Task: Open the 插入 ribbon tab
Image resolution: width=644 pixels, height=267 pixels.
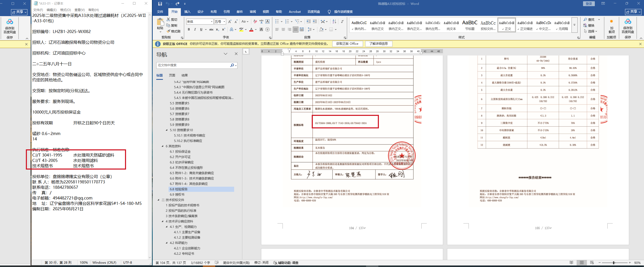Action: coord(188,12)
